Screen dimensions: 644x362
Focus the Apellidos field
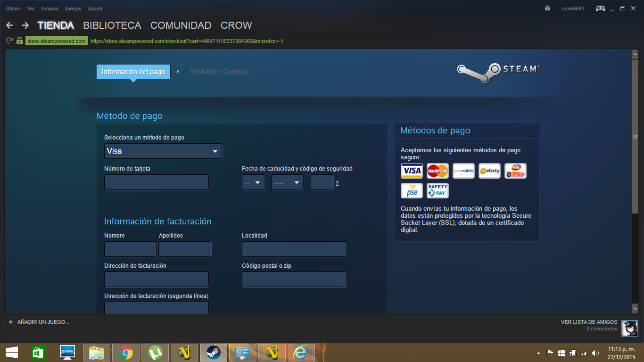click(x=185, y=249)
